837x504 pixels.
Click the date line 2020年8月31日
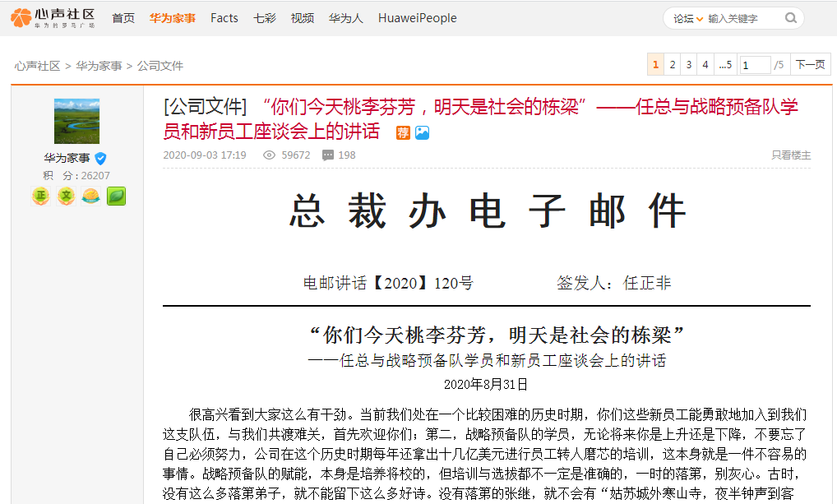[486, 385]
